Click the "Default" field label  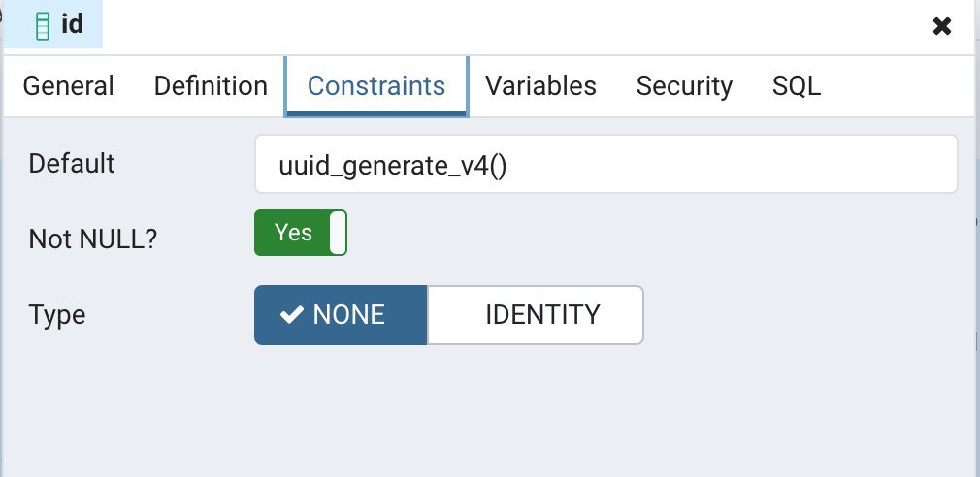click(x=72, y=164)
